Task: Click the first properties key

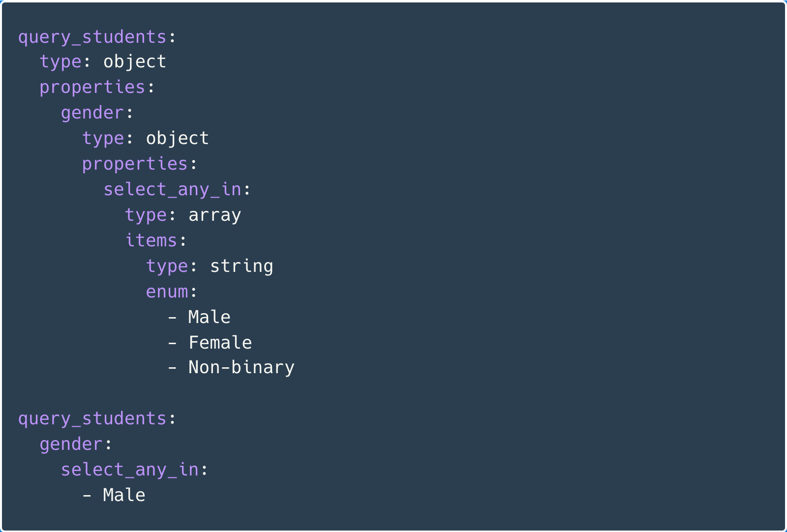Action: tap(92, 88)
